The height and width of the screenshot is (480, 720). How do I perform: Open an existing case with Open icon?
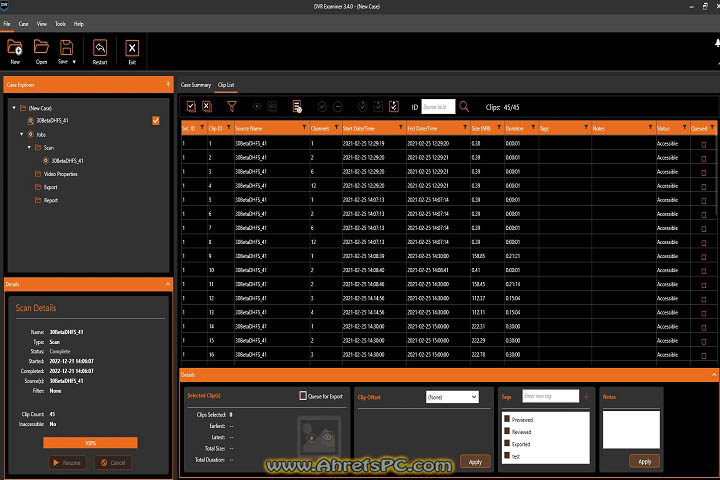[41, 51]
